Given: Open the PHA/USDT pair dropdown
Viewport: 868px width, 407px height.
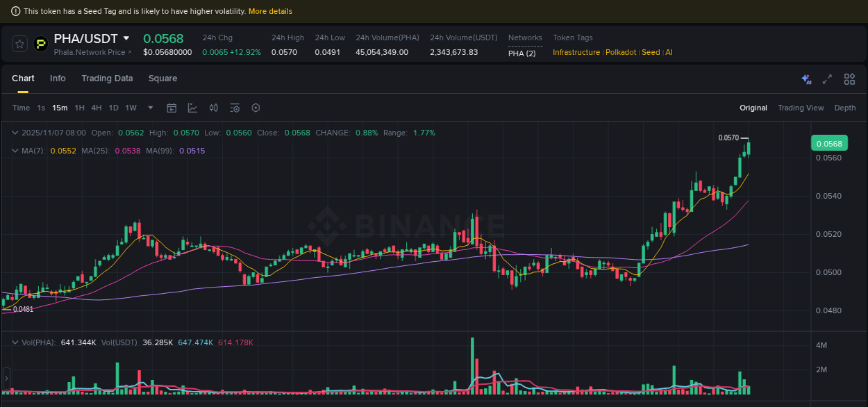Looking at the screenshot, I should [x=126, y=38].
